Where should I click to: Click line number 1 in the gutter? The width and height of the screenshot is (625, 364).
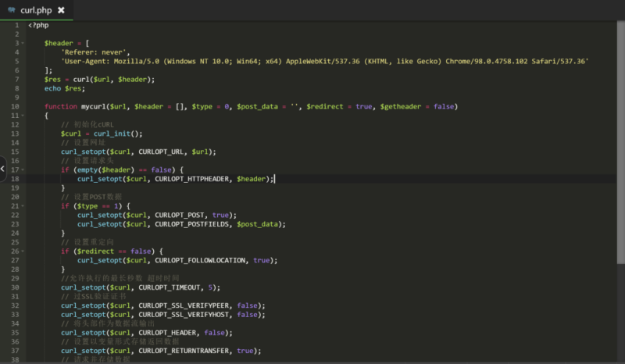[16, 25]
